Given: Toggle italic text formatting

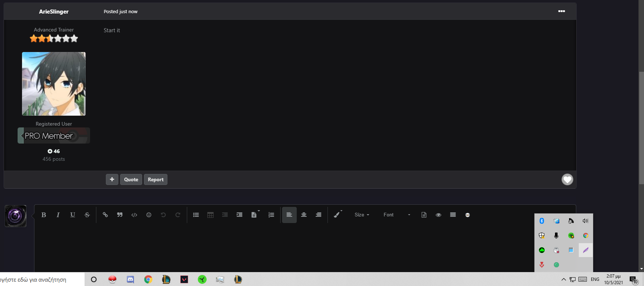Looking at the screenshot, I should point(58,215).
